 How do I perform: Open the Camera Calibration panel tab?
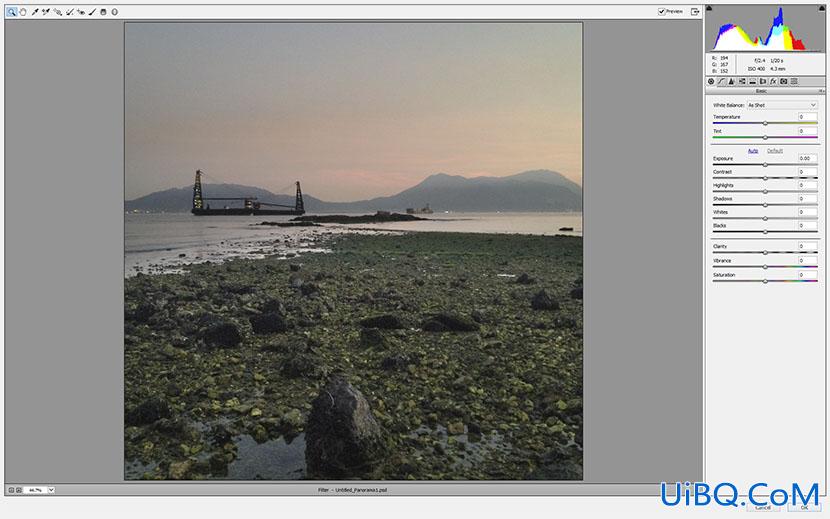784,82
